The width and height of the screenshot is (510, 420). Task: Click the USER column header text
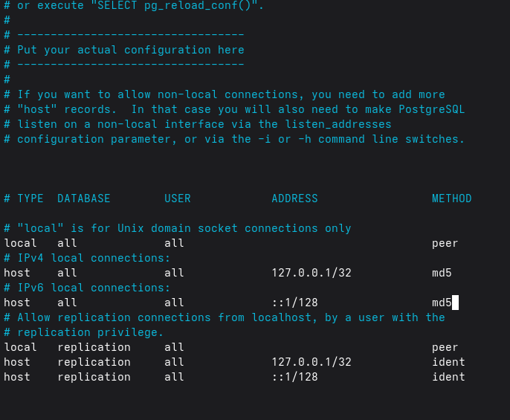pos(177,198)
